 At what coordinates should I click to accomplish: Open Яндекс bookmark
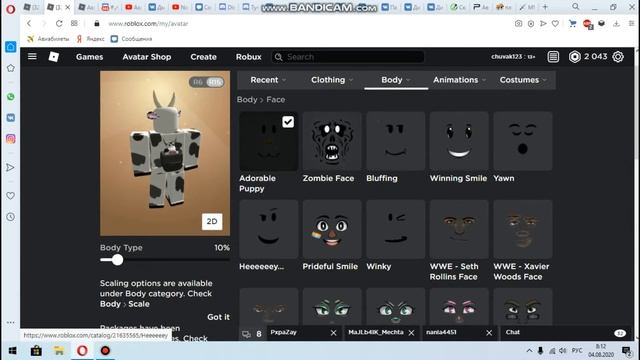point(91,39)
